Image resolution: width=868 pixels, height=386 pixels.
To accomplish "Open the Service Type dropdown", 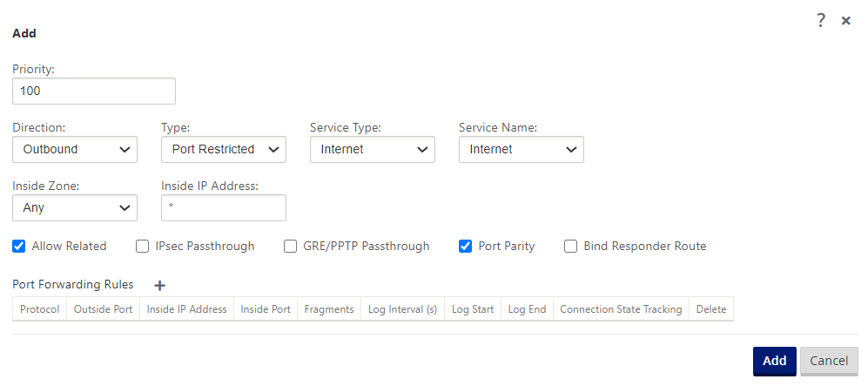I will coord(373,150).
